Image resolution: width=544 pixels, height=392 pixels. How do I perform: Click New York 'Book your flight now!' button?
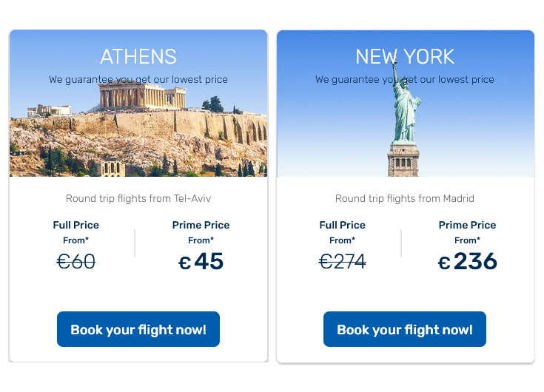(405, 329)
